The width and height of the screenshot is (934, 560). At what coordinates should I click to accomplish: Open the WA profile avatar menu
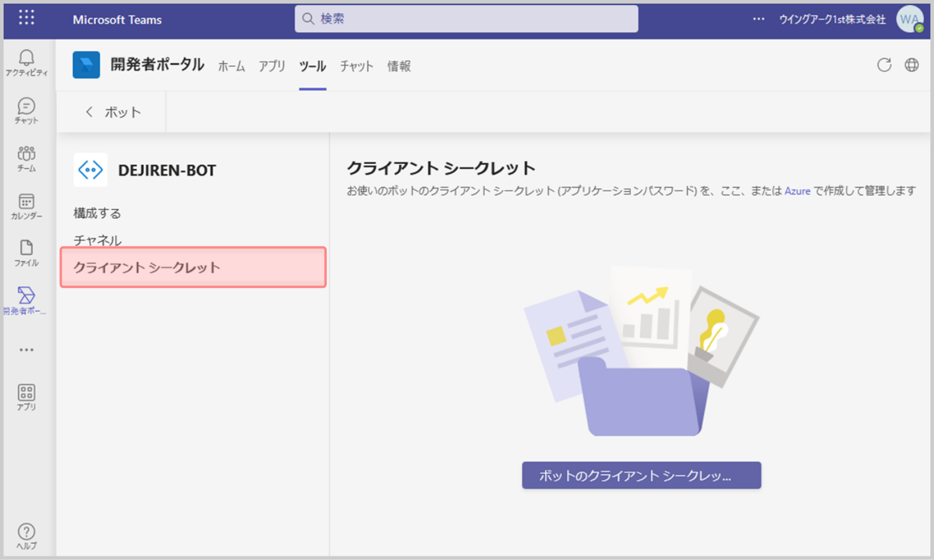tap(909, 19)
